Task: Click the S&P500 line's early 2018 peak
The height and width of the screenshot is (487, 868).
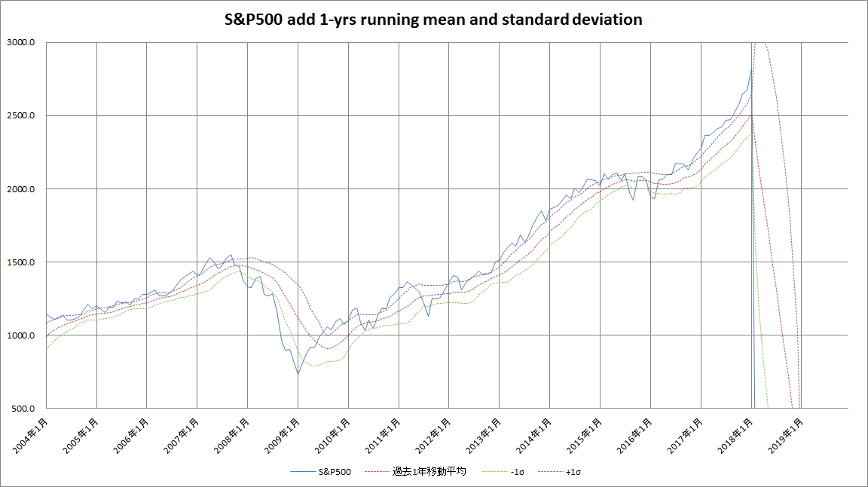Action: (751, 69)
